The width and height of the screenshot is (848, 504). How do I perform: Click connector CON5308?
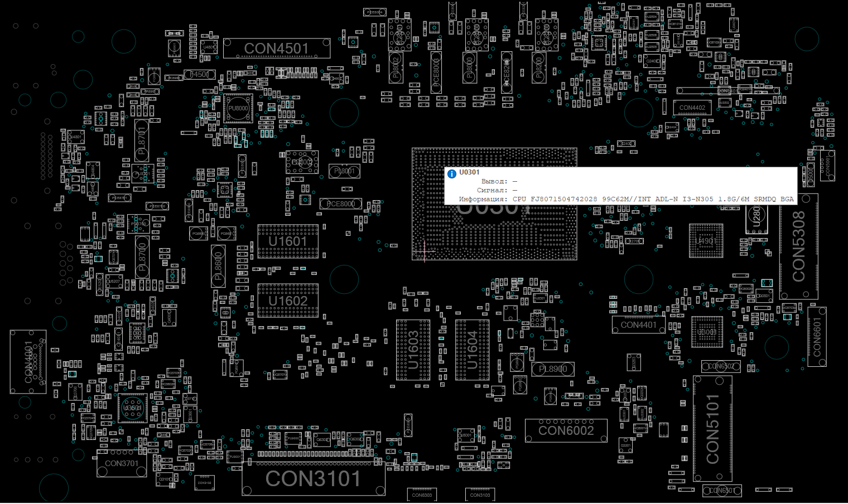[x=799, y=246]
